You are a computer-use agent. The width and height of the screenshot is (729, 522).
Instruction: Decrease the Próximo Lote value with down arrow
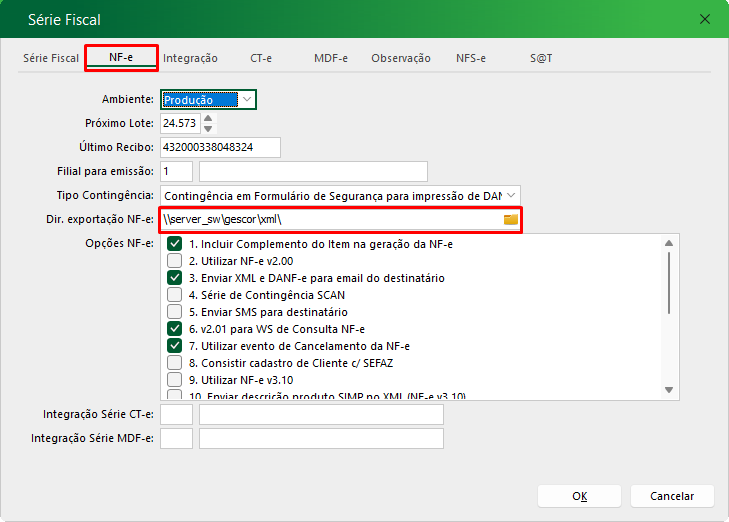[208, 129]
